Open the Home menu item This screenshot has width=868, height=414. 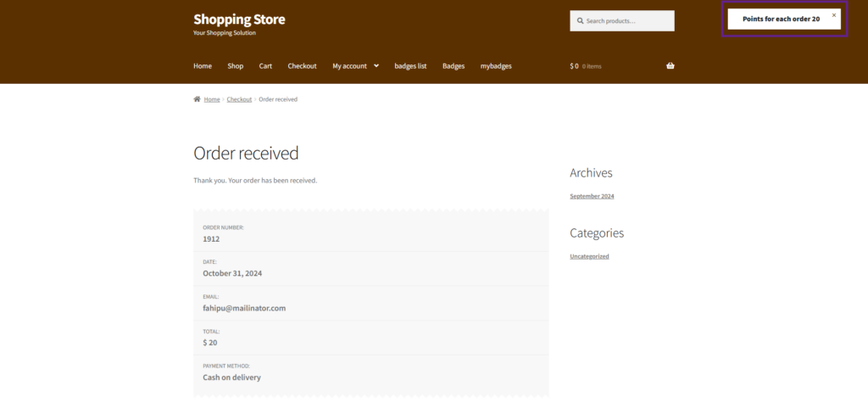click(x=203, y=66)
